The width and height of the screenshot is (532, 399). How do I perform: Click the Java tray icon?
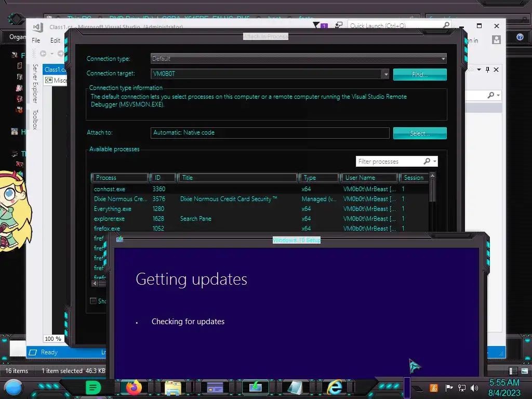pyautogui.click(x=433, y=388)
